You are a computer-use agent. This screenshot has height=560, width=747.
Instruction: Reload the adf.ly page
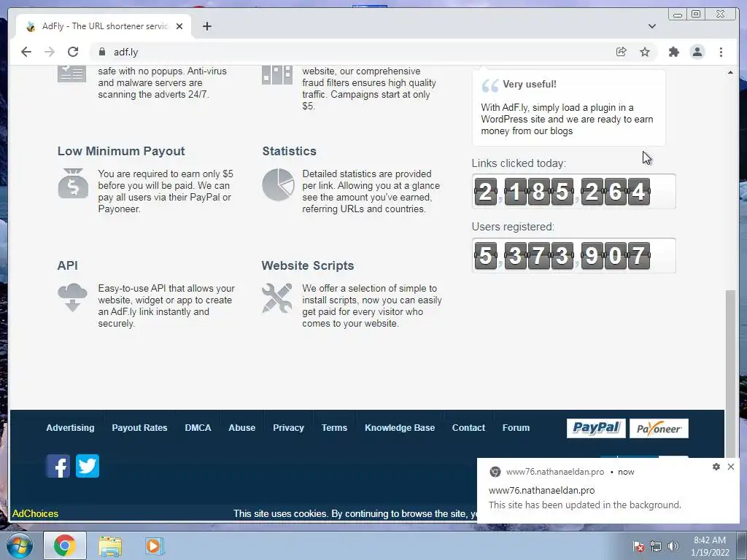[x=73, y=52]
